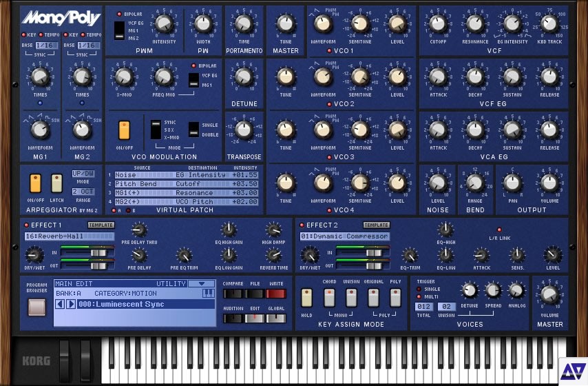Viewport: 588px width, 386px height.
Task: Switch to the Edit page button
Action: [x=255, y=318]
